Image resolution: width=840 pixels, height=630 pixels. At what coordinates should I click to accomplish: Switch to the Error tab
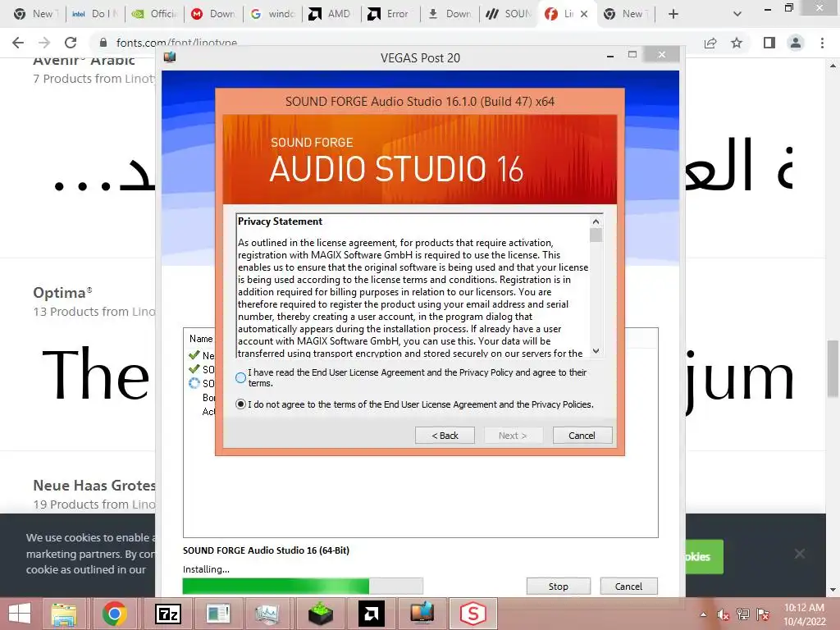[x=390, y=14]
